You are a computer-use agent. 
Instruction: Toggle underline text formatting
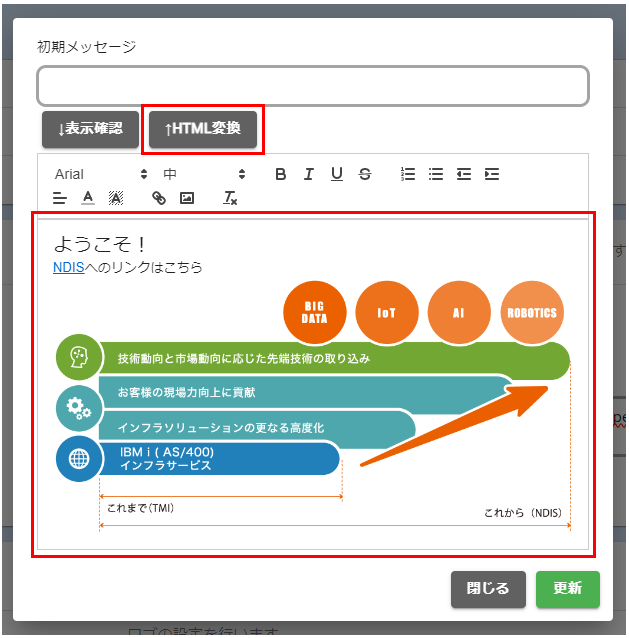pos(337,174)
